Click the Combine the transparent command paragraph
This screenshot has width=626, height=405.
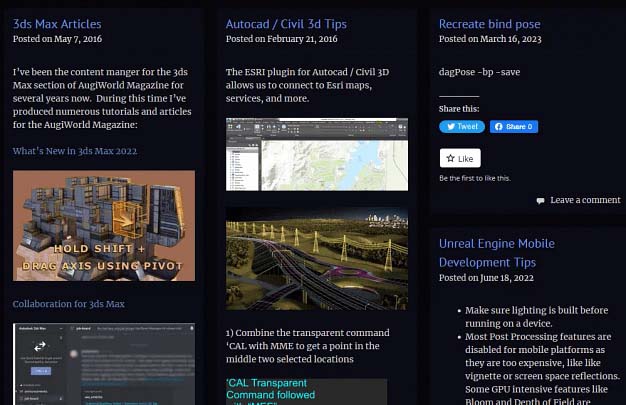(308, 346)
